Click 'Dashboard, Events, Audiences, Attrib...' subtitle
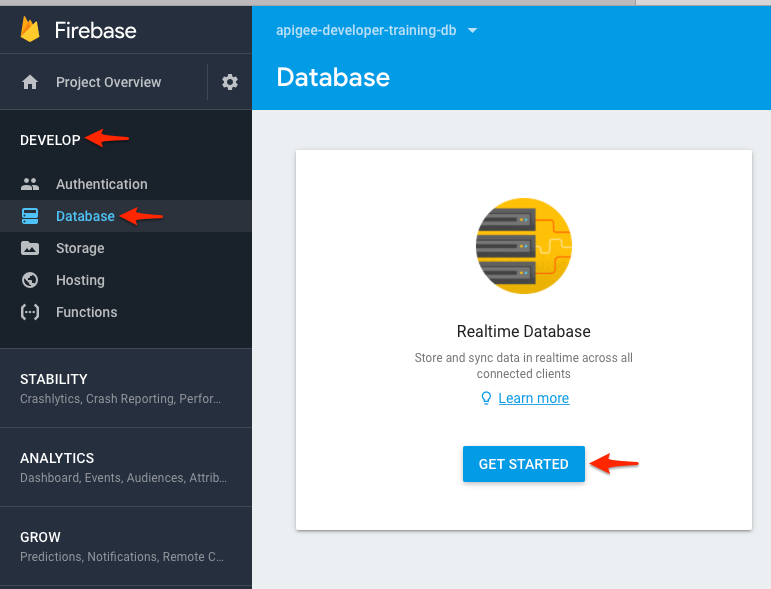 click(x=123, y=478)
